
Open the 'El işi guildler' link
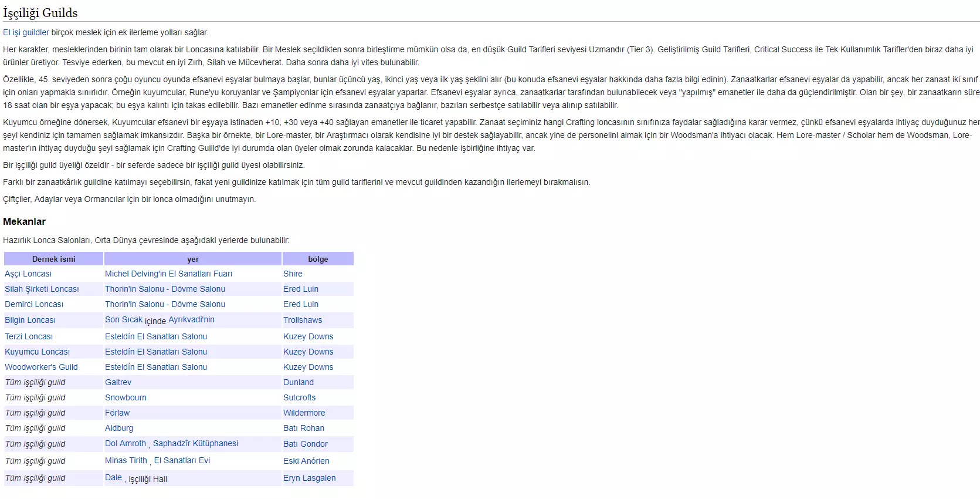click(26, 32)
